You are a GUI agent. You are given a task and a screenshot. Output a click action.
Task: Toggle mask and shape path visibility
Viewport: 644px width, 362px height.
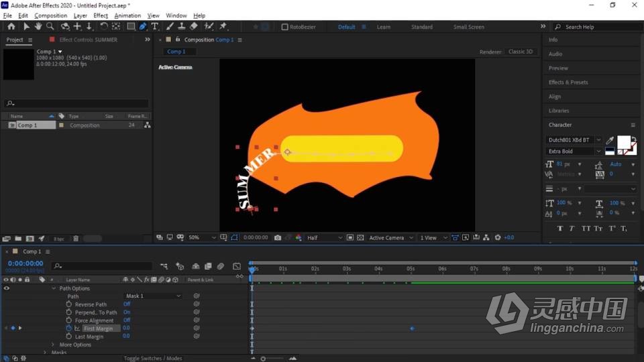[234, 237]
